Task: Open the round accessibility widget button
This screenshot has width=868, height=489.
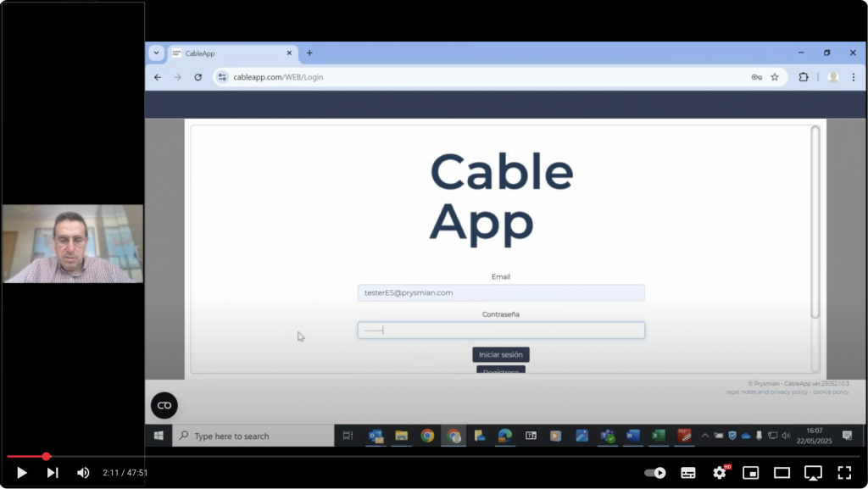Action: (x=164, y=405)
